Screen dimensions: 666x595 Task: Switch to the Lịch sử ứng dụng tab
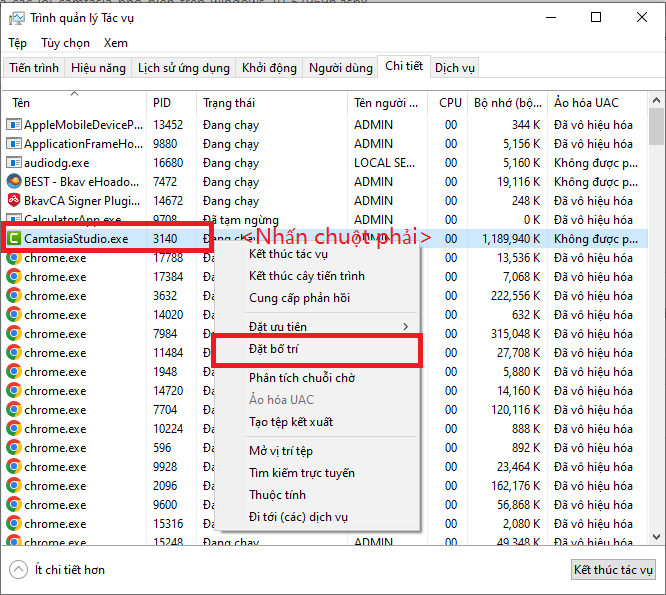[x=183, y=68]
